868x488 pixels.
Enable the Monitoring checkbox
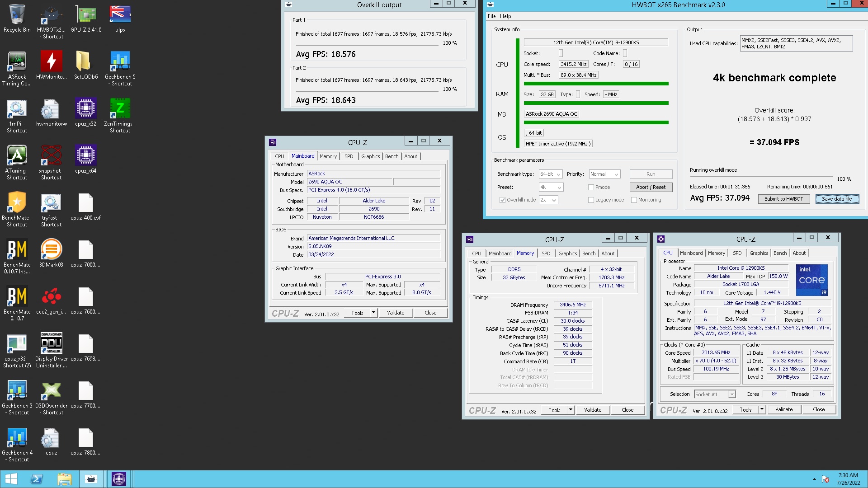(x=634, y=200)
